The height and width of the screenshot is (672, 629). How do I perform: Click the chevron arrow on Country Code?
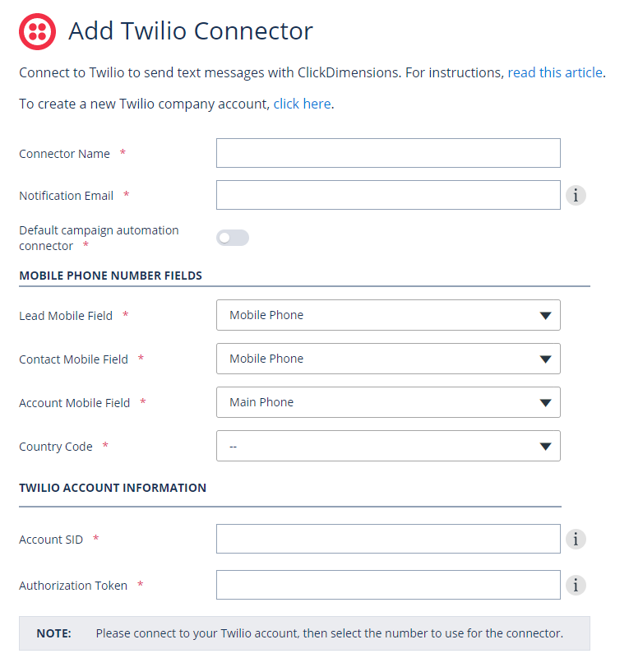click(545, 446)
